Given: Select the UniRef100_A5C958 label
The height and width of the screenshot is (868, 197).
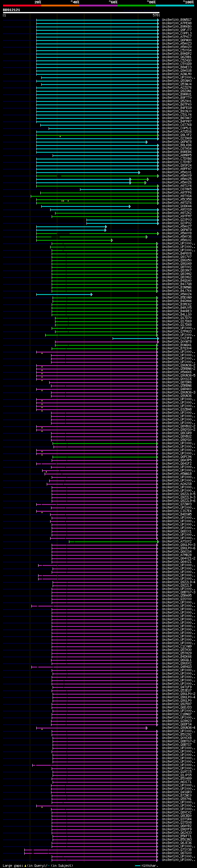Looking at the screenshot, I should [177, 200].
